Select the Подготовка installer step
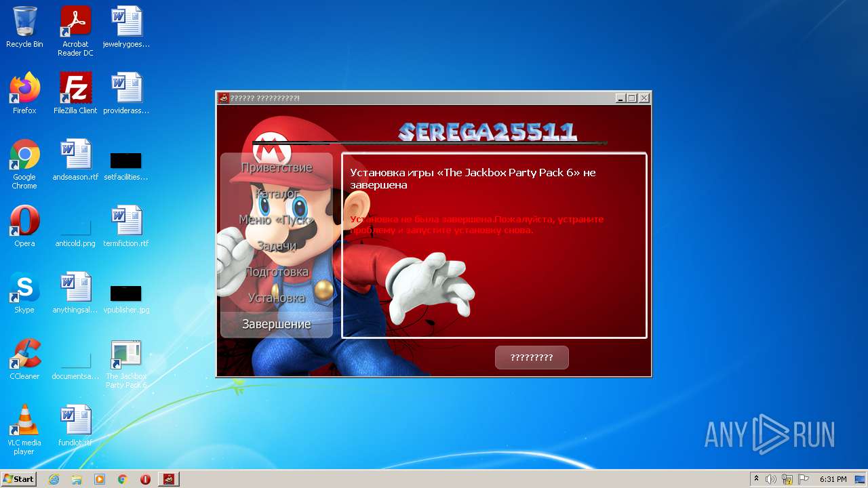 tap(277, 272)
